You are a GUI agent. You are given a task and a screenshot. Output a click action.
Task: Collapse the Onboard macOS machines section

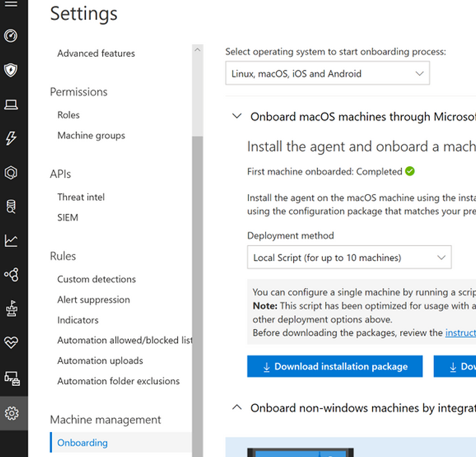[237, 117]
